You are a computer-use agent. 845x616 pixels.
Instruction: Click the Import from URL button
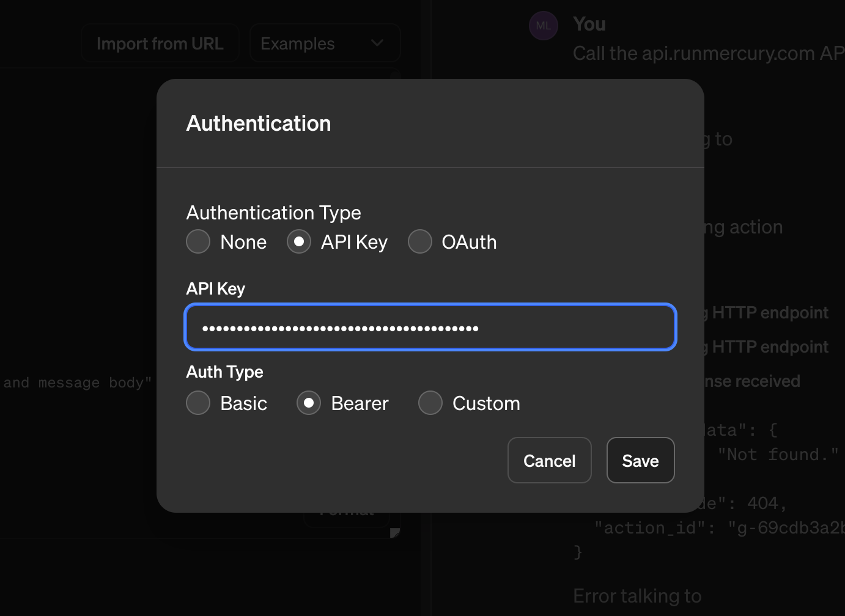coord(160,43)
